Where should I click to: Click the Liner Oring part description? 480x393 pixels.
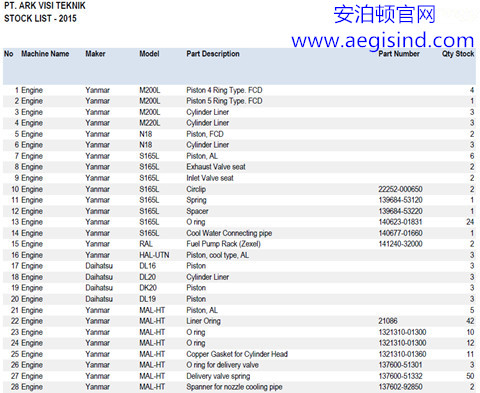point(203,321)
